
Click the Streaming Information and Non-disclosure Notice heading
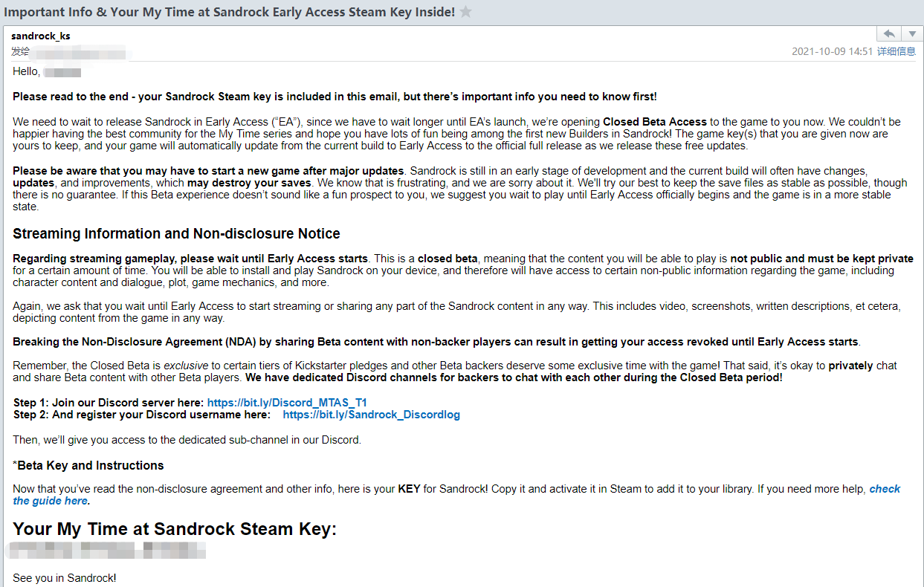176,233
